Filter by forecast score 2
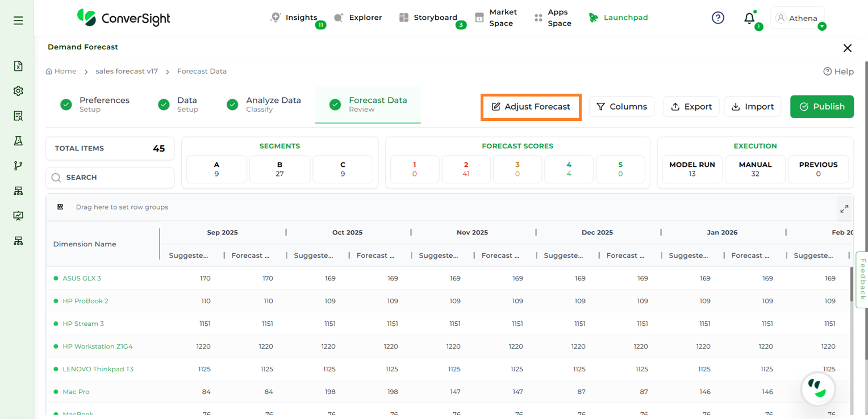Image resolution: width=868 pixels, height=419 pixels. (466, 169)
